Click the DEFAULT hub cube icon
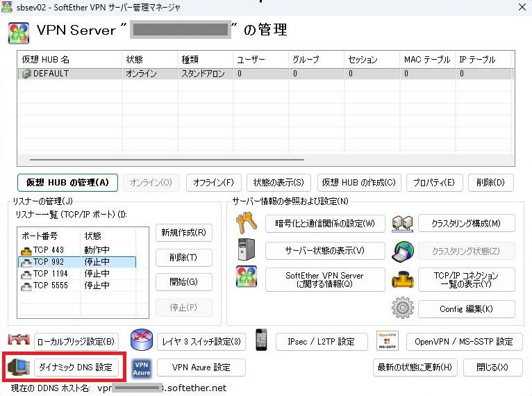The width and height of the screenshot is (532, 396). (x=26, y=74)
